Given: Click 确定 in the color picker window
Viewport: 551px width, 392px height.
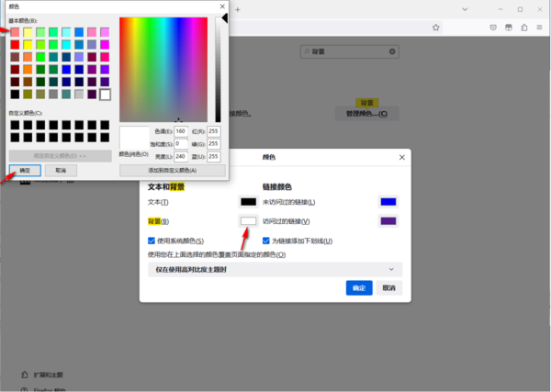Looking at the screenshot, I should pos(25,171).
